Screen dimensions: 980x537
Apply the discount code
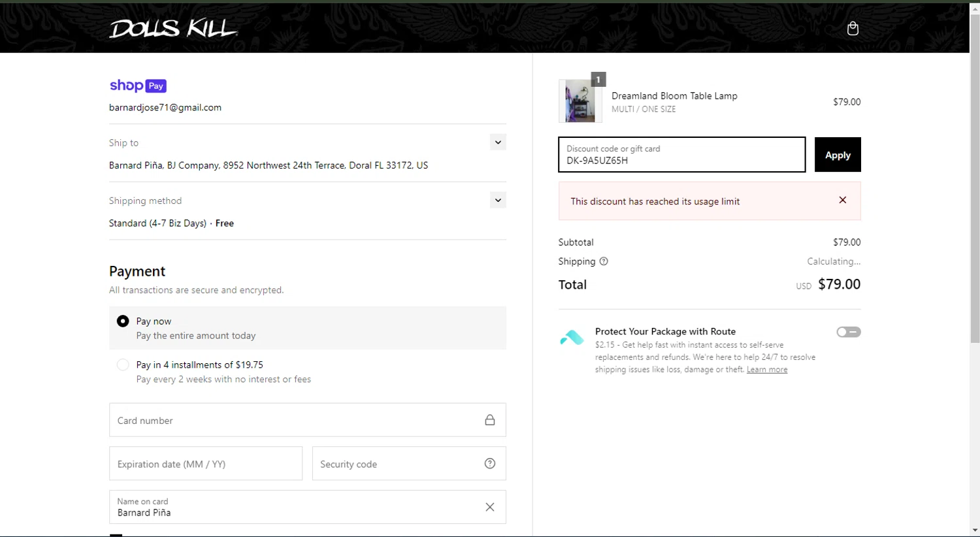pyautogui.click(x=838, y=155)
